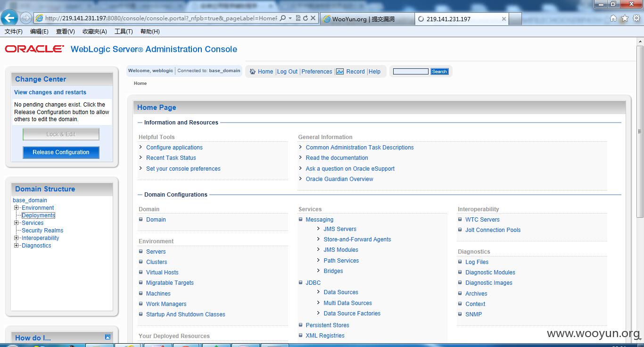
Task: Open Ask a question on Oracle eSupport
Action: coord(350,169)
